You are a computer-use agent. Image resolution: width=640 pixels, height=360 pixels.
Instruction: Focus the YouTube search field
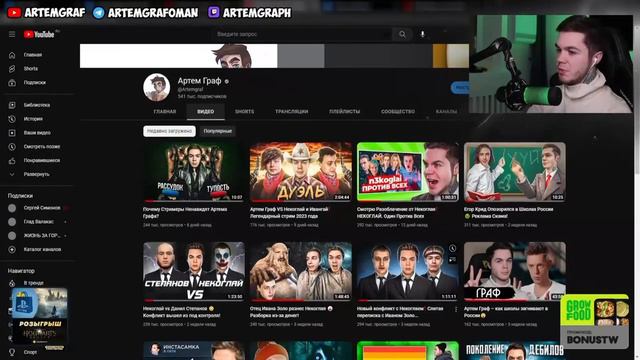pyautogui.click(x=302, y=34)
